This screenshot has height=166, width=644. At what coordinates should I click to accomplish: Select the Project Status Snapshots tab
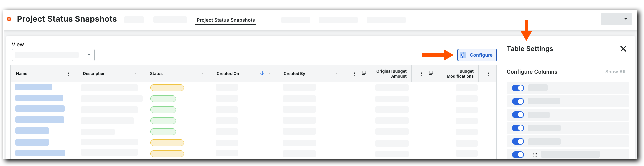(226, 20)
